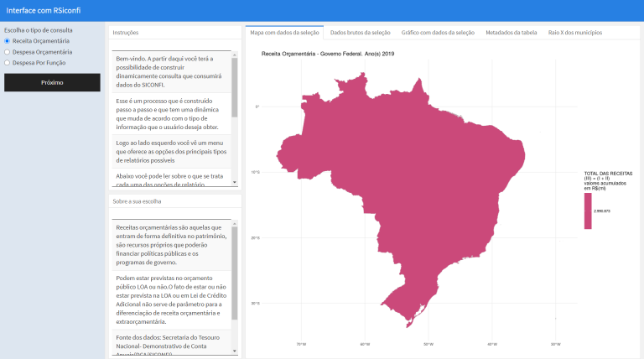The height and width of the screenshot is (359, 644).
Task: Pick the Despesa Por Função option
Action: (8, 62)
